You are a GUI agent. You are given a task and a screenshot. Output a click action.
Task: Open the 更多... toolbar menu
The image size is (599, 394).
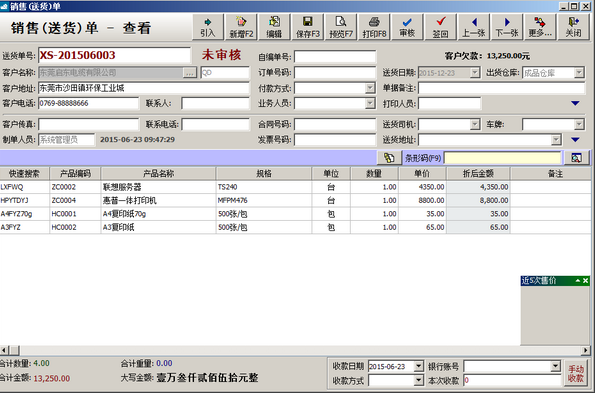pyautogui.click(x=540, y=27)
